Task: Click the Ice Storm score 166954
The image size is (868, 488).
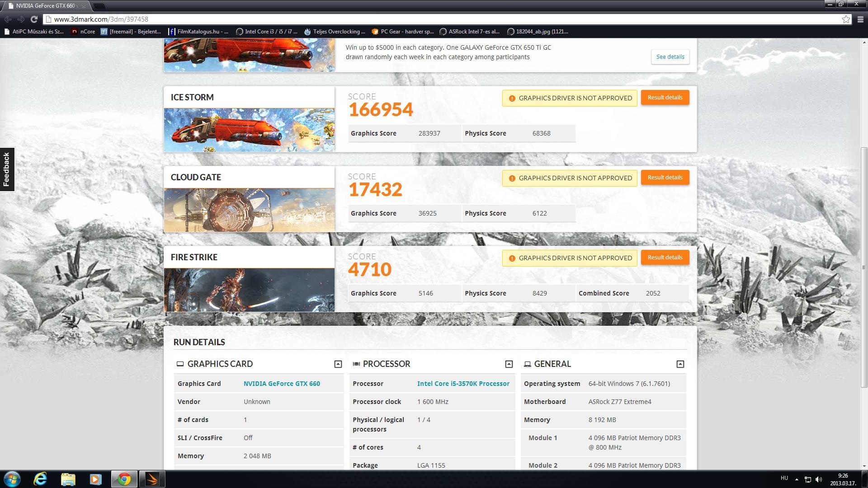Action: [381, 110]
